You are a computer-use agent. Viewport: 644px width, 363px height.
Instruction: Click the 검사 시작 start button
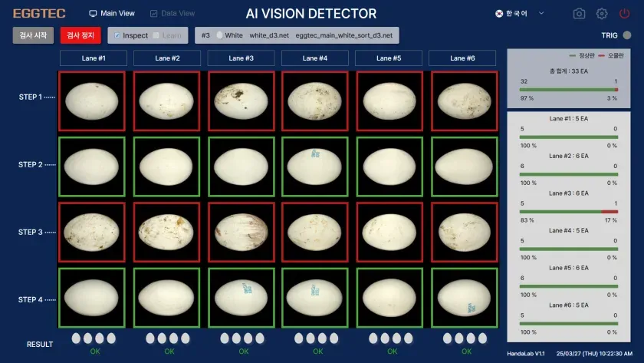tap(33, 35)
